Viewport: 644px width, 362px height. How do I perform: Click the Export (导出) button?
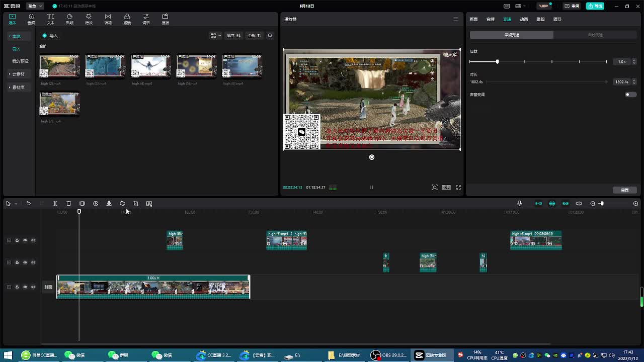point(595,6)
